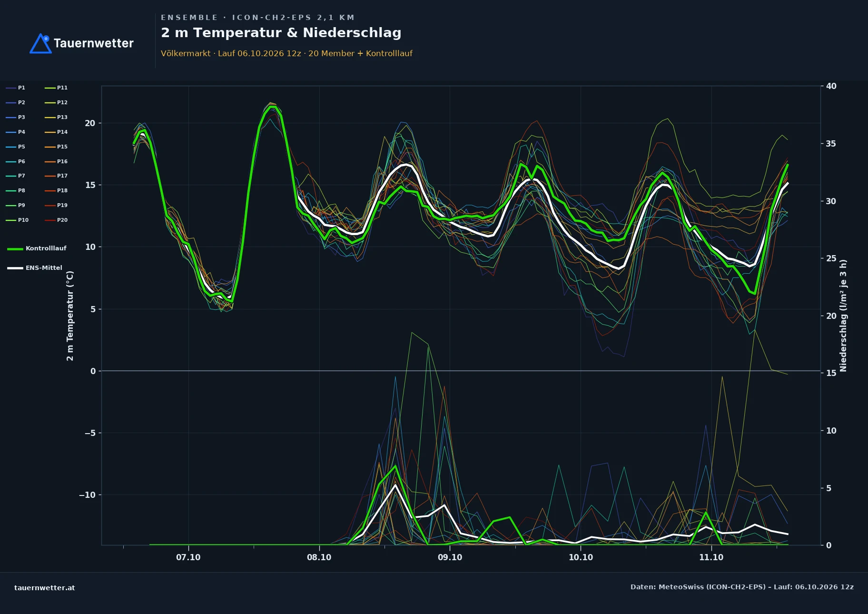Select the P15 legend entry

[x=56, y=147]
